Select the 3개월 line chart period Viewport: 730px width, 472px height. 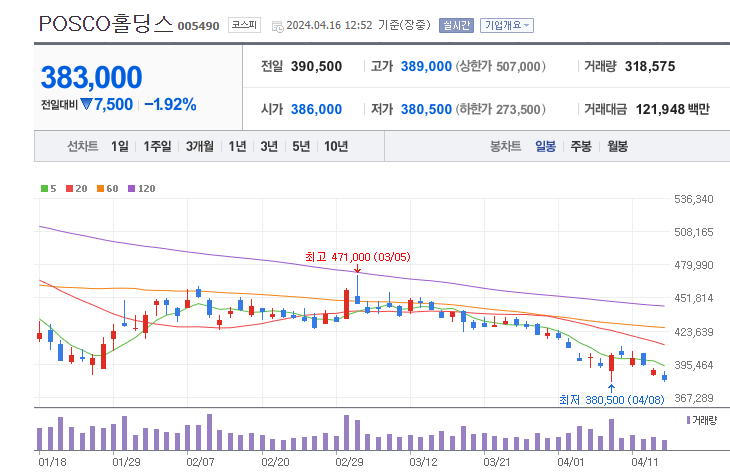click(x=200, y=147)
